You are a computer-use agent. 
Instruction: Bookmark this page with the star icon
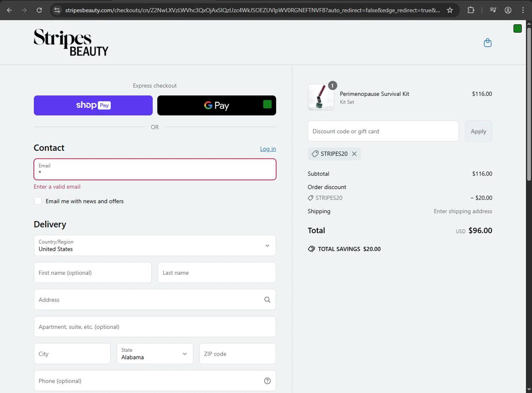tap(450, 10)
